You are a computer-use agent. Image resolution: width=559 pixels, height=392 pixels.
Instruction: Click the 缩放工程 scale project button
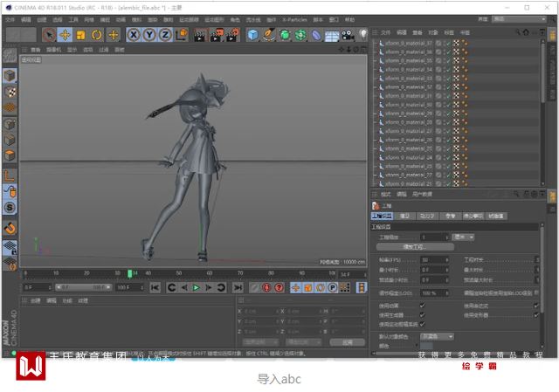click(415, 246)
